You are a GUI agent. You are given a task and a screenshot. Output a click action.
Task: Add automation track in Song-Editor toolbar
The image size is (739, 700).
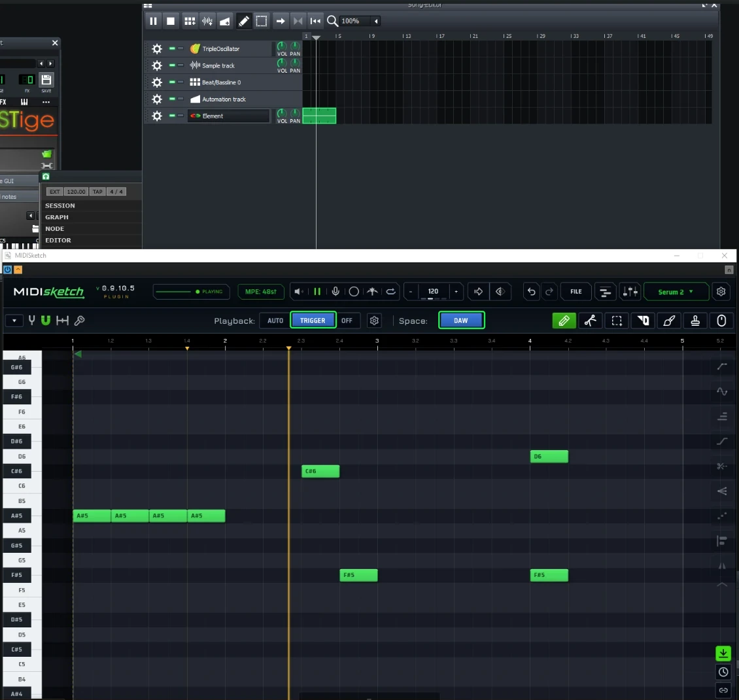click(225, 21)
